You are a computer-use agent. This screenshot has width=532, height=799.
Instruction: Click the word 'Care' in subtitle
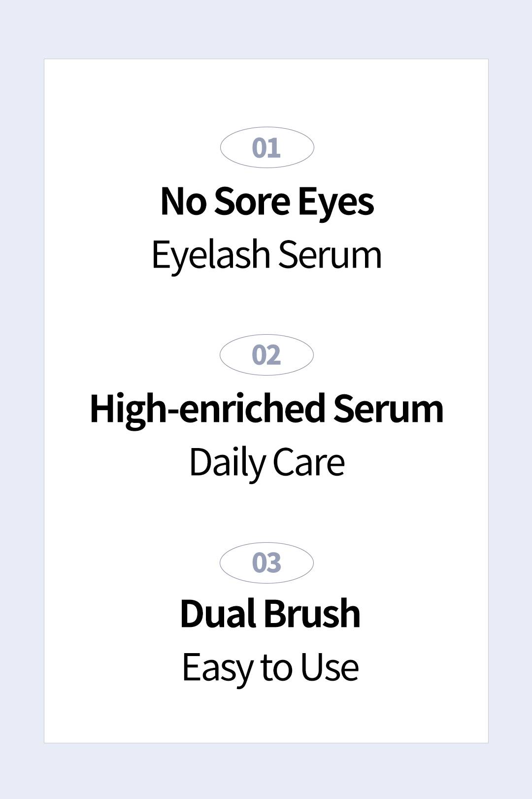[x=309, y=463]
